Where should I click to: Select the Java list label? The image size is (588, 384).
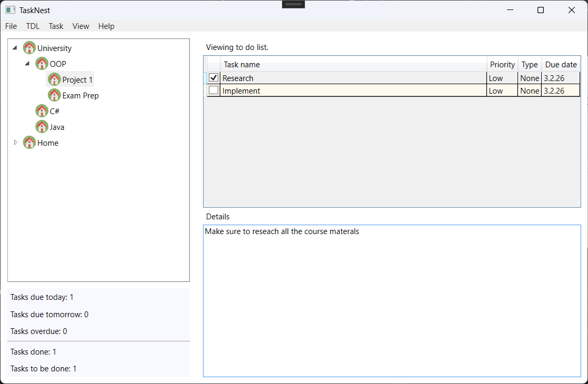[57, 127]
